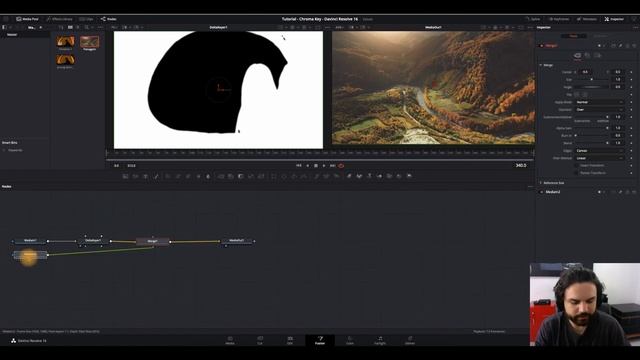This screenshot has height=360, width=640.
Task: Open the Metadata panel
Action: click(587, 19)
